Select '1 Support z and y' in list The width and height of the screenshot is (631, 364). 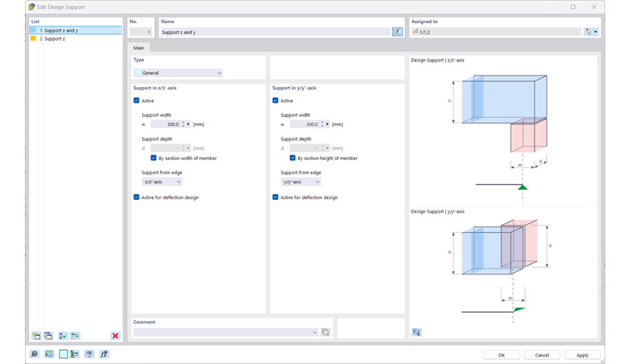pyautogui.click(x=76, y=30)
